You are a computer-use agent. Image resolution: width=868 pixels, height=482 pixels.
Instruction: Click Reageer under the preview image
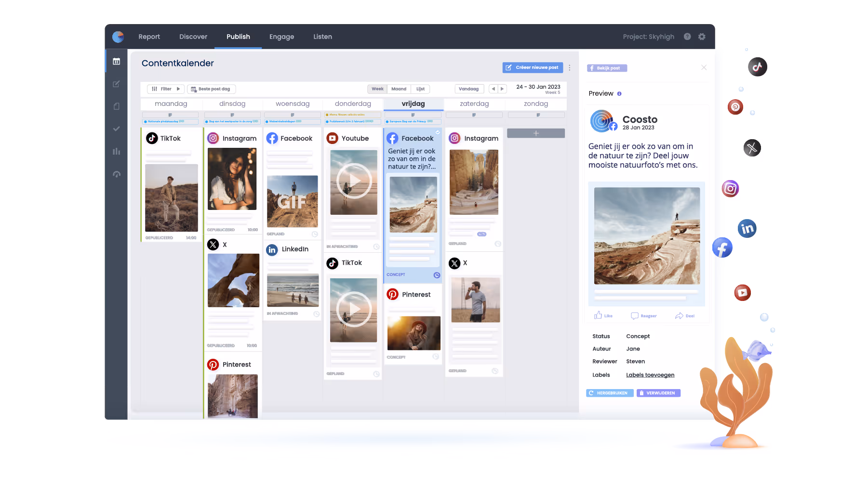click(x=644, y=316)
